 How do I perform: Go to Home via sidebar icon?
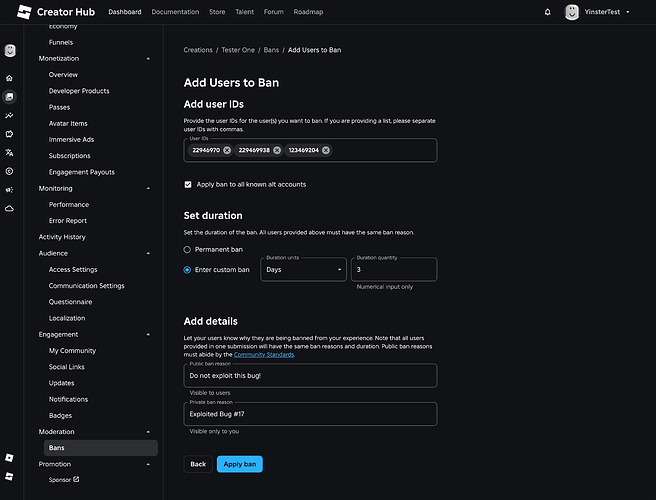click(x=9, y=78)
